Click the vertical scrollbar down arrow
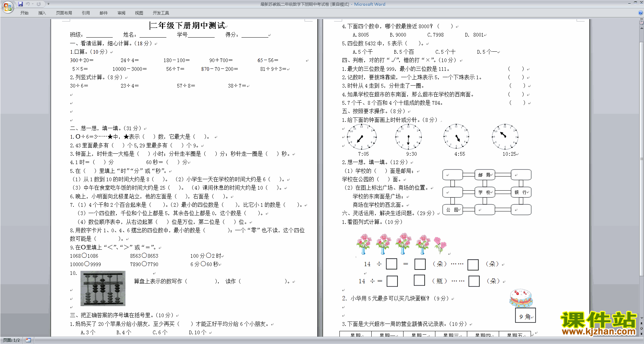The width and height of the screenshot is (644, 344). pos(642,318)
